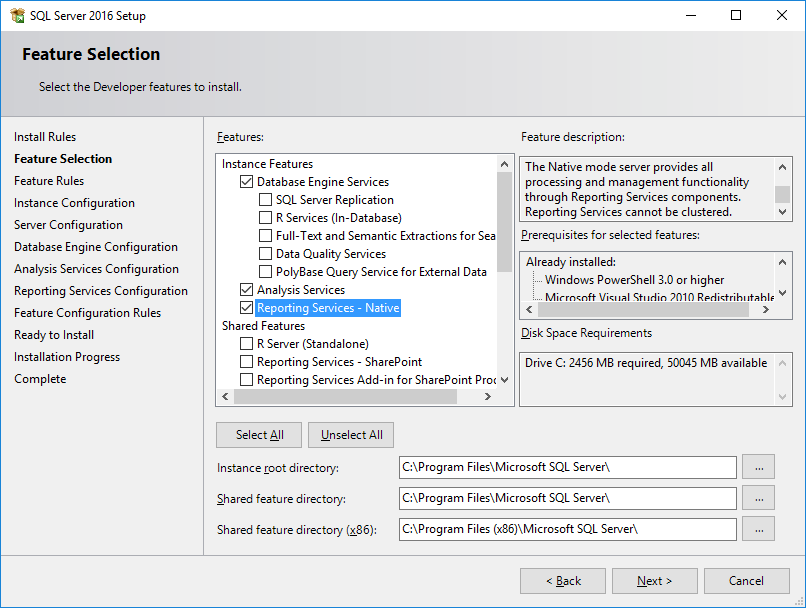
Task: Enable SQL Server Replication checkbox
Action: [x=265, y=200]
